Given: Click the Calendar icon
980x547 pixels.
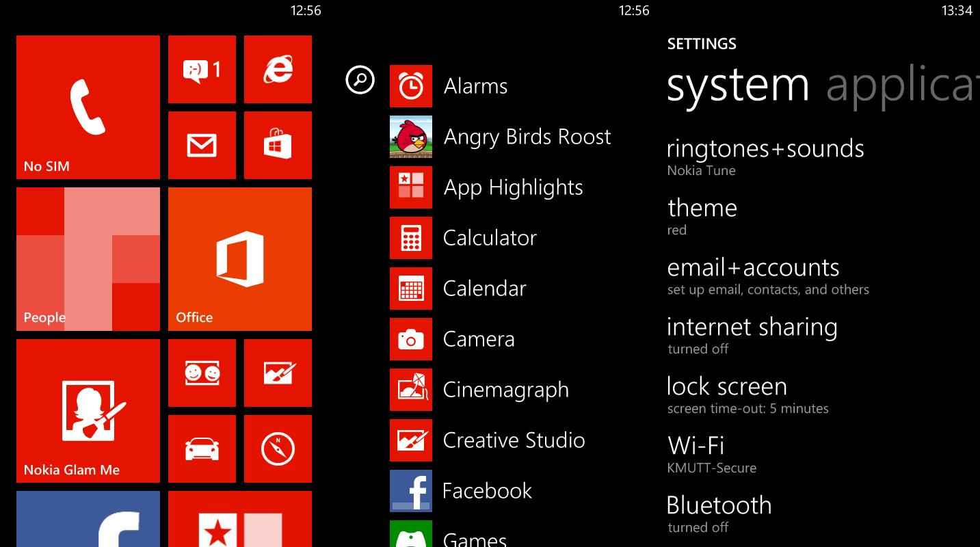Looking at the screenshot, I should coord(411,289).
